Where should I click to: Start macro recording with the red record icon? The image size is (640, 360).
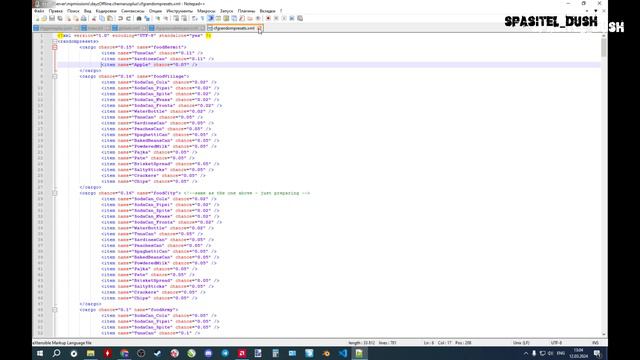pyautogui.click(x=268, y=18)
